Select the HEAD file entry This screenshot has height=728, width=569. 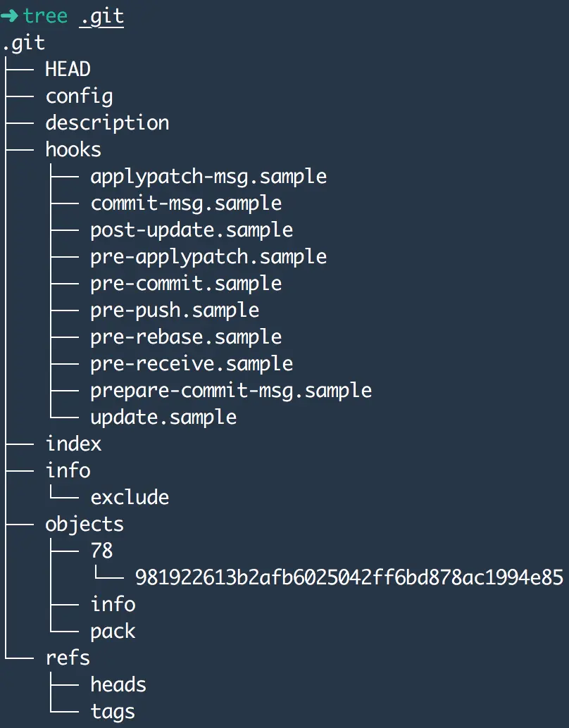68,69
